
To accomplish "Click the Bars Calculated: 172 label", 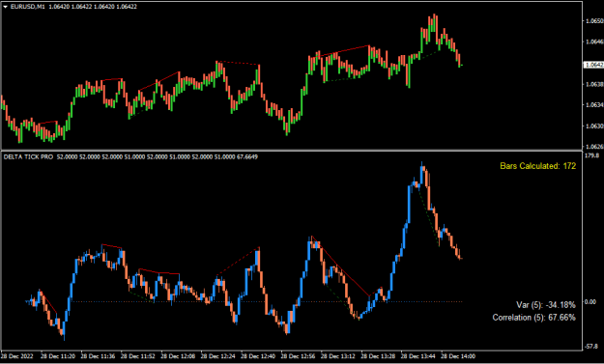I will pos(537,166).
